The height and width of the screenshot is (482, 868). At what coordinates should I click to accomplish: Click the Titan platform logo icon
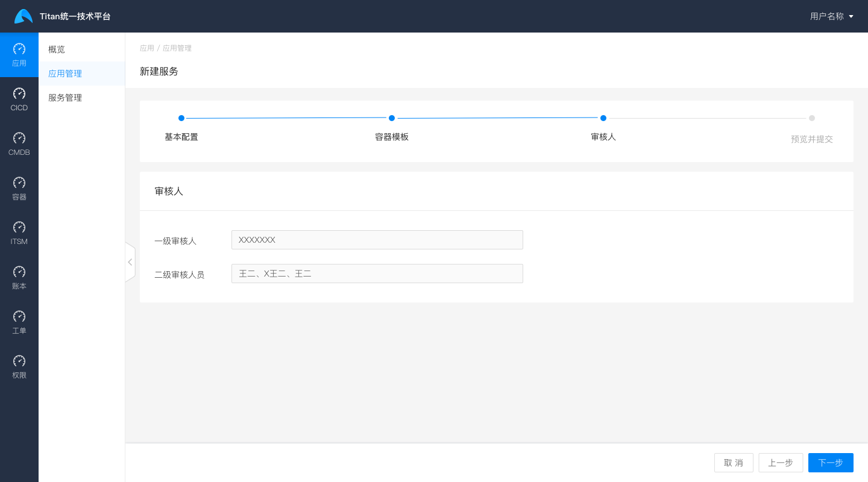point(24,16)
